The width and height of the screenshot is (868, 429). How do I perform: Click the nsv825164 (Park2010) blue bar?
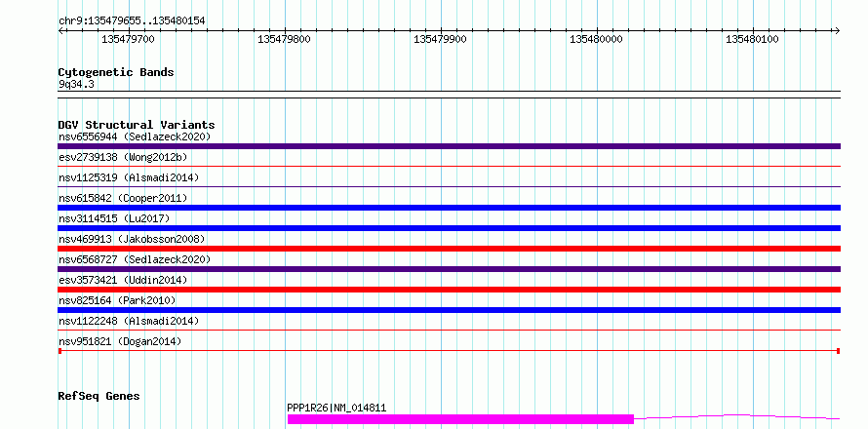[449, 310]
